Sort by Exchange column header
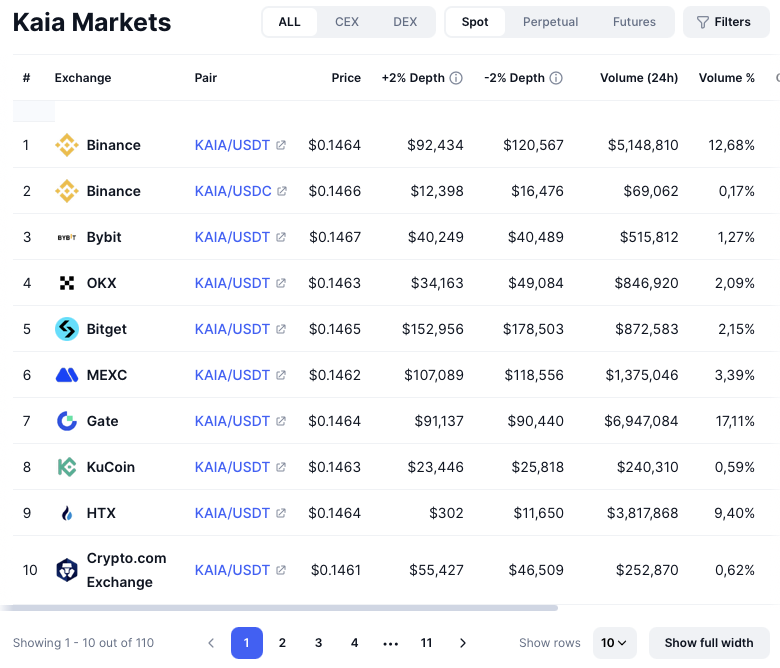780x668 pixels. (83, 78)
